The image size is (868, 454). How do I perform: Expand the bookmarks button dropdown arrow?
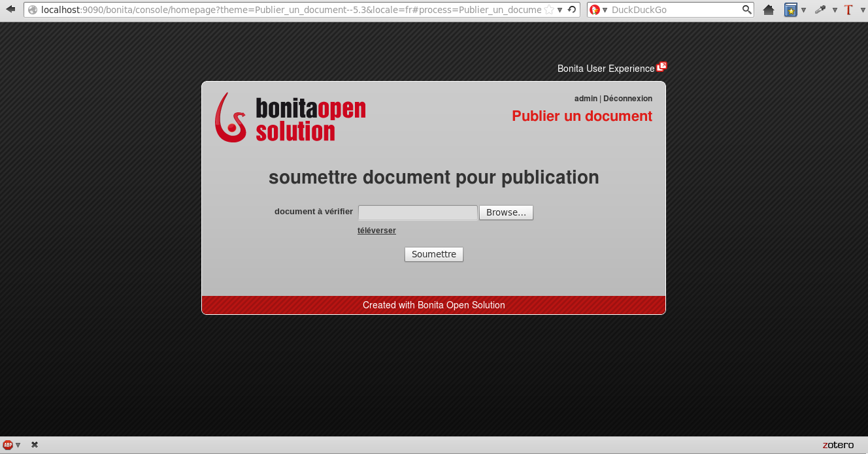click(x=803, y=10)
